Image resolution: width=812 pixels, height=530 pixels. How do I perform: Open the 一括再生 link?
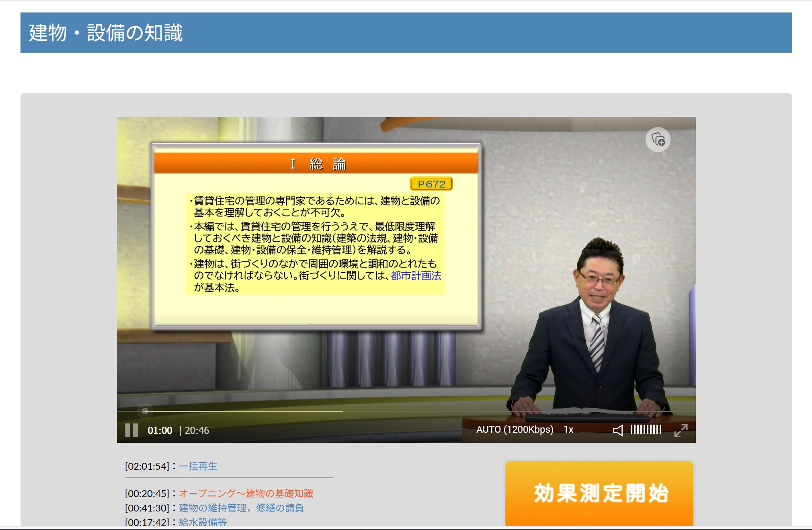tap(198, 466)
